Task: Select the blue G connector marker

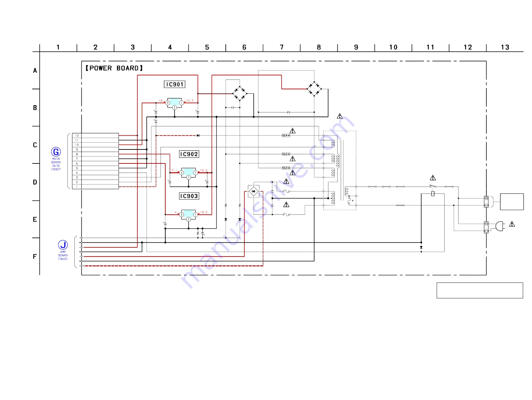Action: tap(56, 152)
